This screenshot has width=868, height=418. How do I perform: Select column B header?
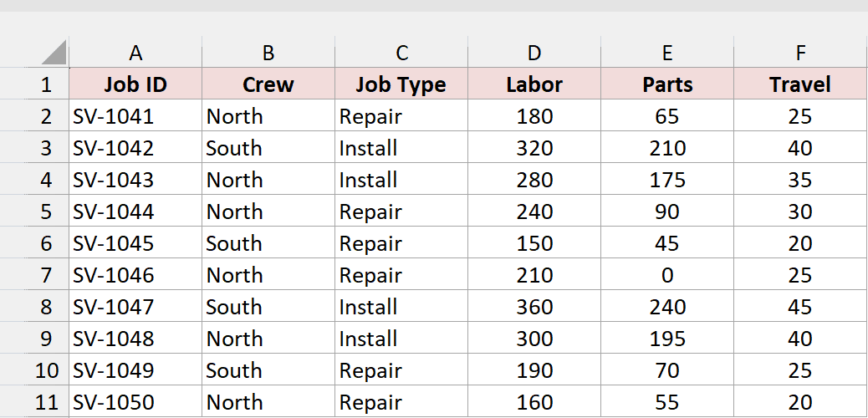point(268,53)
